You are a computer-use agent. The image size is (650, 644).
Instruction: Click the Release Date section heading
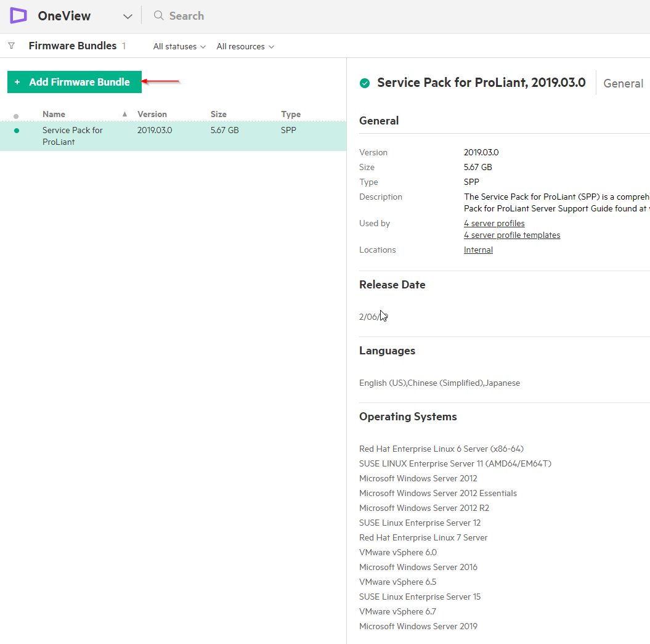392,285
